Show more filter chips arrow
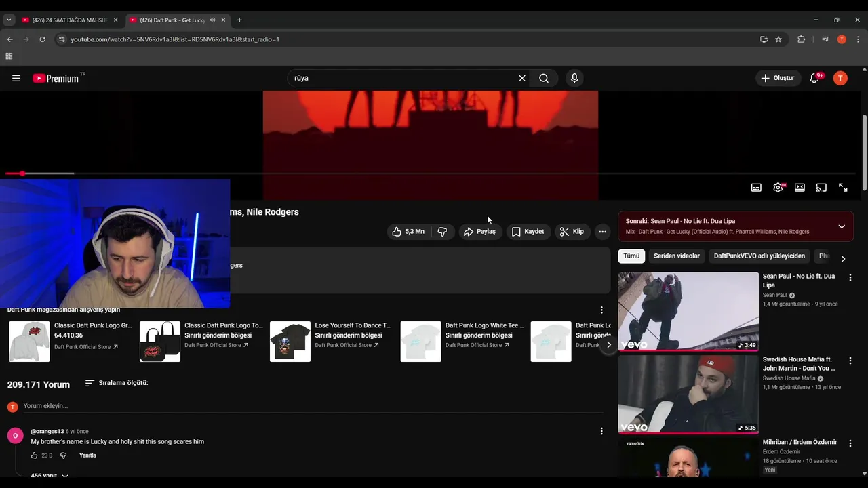This screenshot has width=868, height=488. pyautogui.click(x=843, y=258)
